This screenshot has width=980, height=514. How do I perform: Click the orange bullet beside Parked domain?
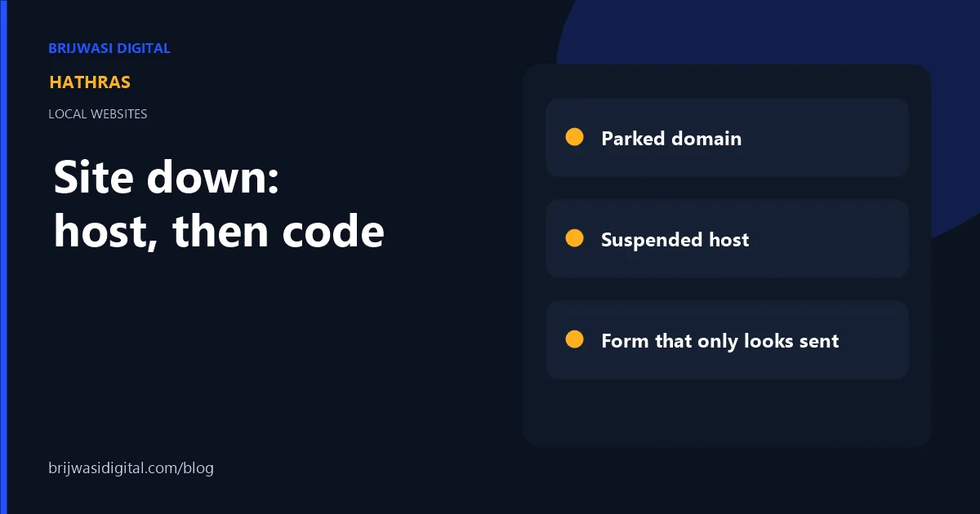(574, 137)
